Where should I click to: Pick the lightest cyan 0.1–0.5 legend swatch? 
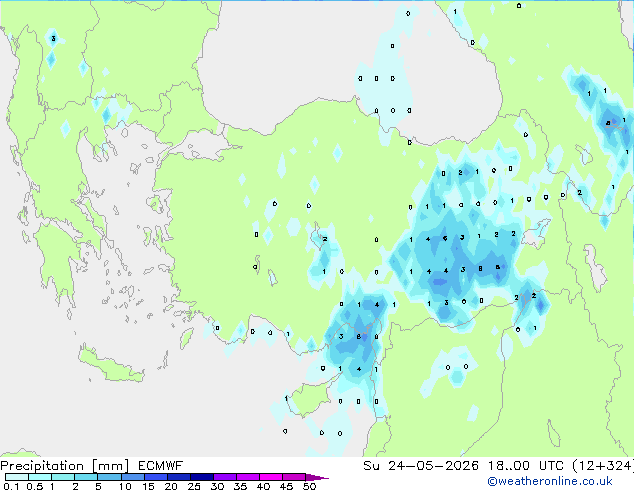tap(17, 477)
